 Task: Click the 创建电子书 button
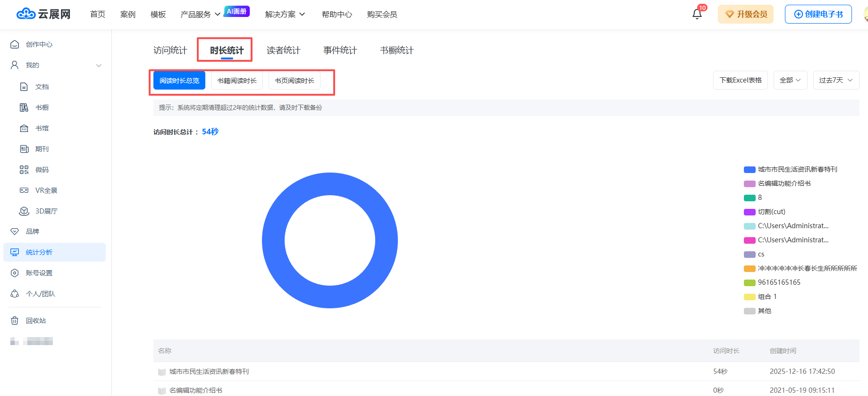[x=818, y=14]
